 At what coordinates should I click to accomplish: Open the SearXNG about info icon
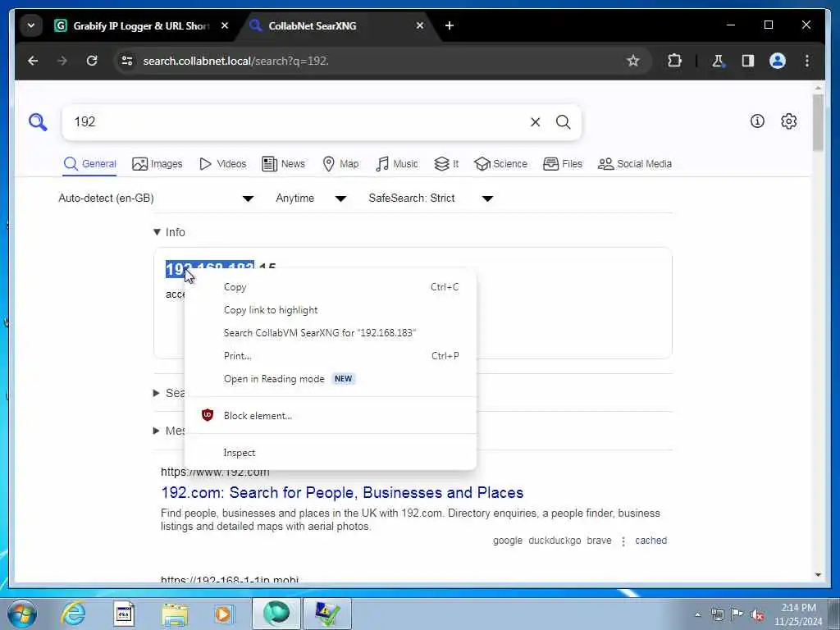[757, 121]
